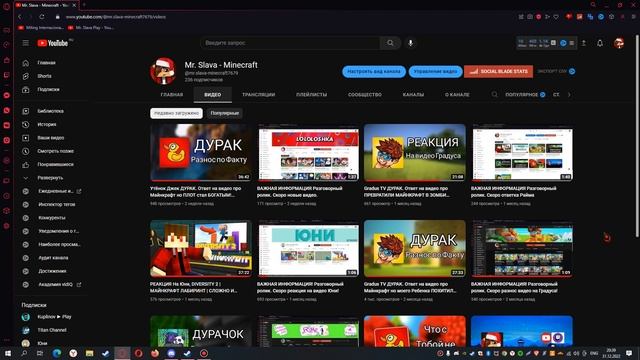The image size is (640, 360).
Task: Open Ежедневные vidIQ sidebar item
Action: point(56,191)
